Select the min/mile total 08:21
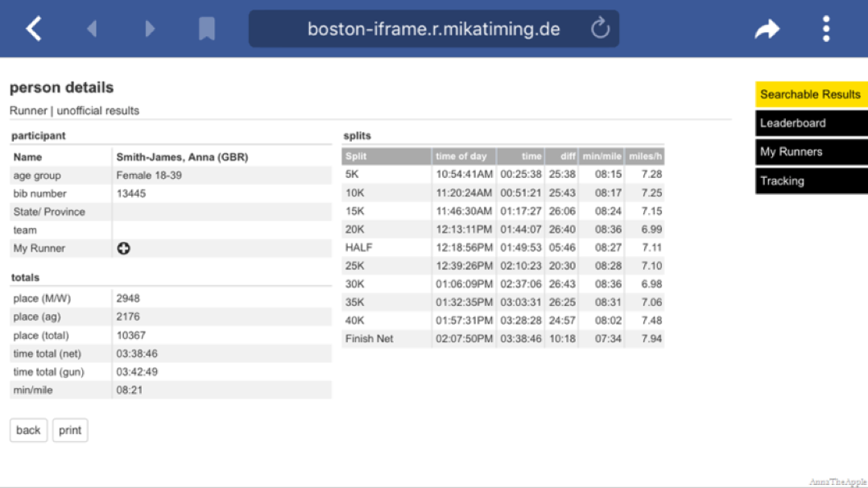This screenshot has width=868, height=488. pos(130,391)
